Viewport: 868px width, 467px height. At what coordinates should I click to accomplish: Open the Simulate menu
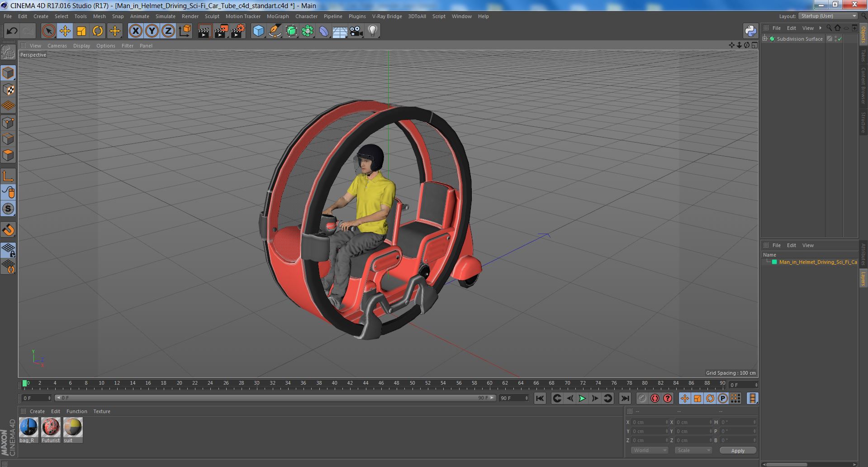(x=166, y=16)
